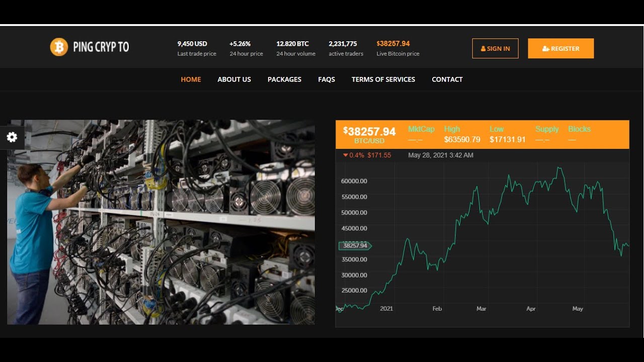Click the High value $63590.79
644x362 pixels.
[462, 140]
